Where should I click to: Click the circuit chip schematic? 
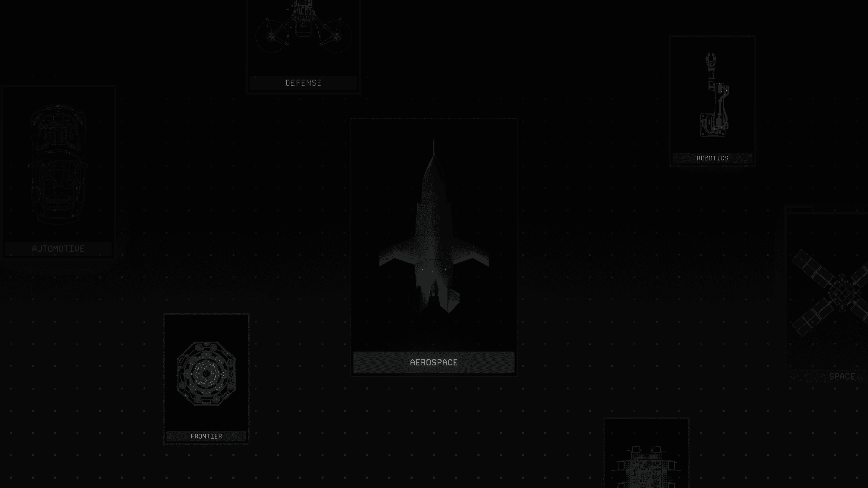click(x=646, y=471)
